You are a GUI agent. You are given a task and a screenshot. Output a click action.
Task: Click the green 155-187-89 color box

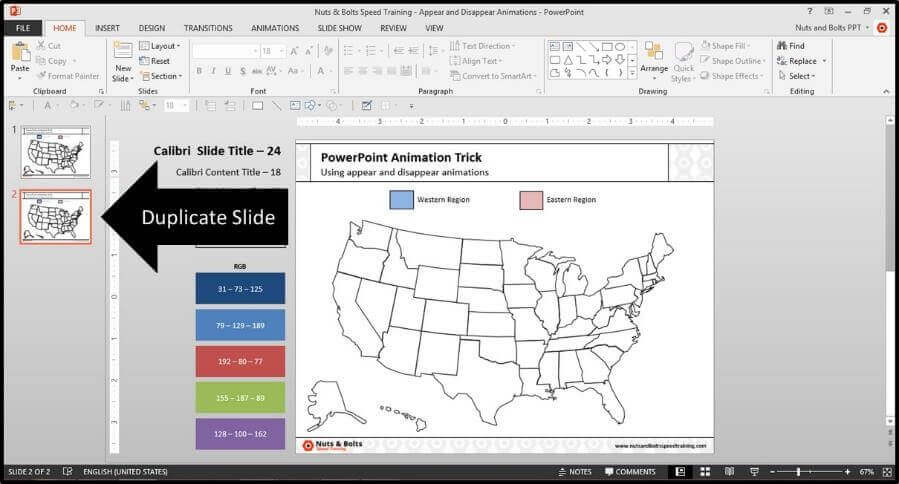click(240, 397)
